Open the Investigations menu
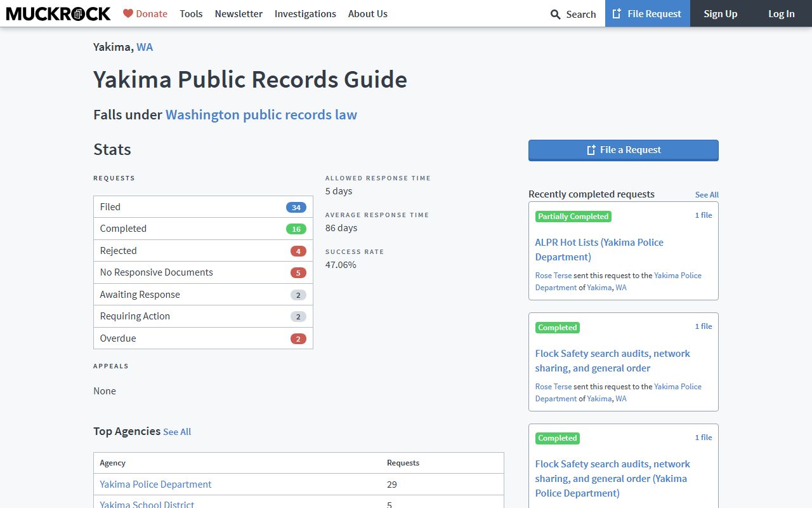812x508 pixels. [x=305, y=13]
